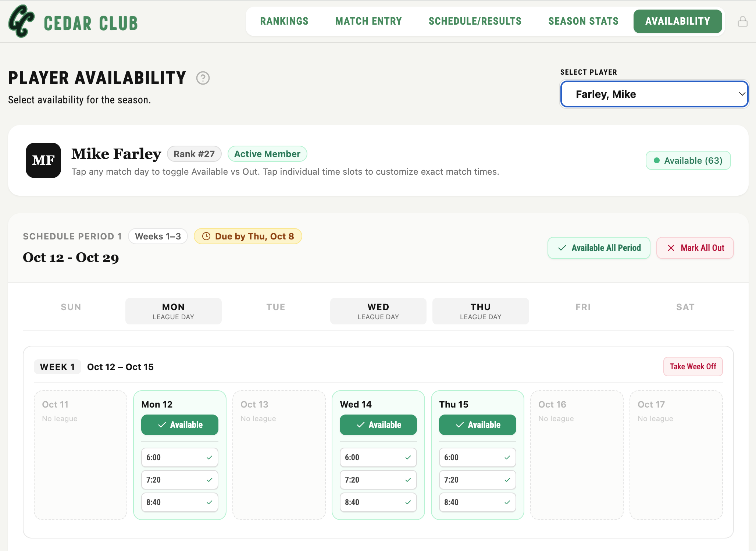Click the X icon in Mark All Out
756x551 pixels.
click(x=671, y=248)
